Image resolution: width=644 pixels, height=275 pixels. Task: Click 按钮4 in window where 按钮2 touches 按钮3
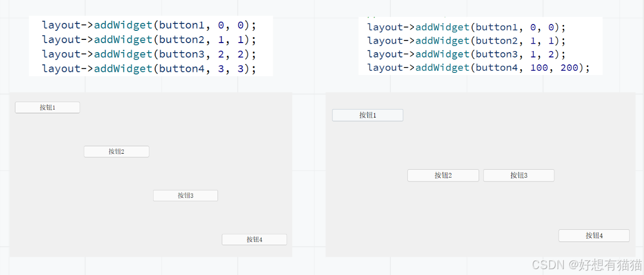[594, 236]
